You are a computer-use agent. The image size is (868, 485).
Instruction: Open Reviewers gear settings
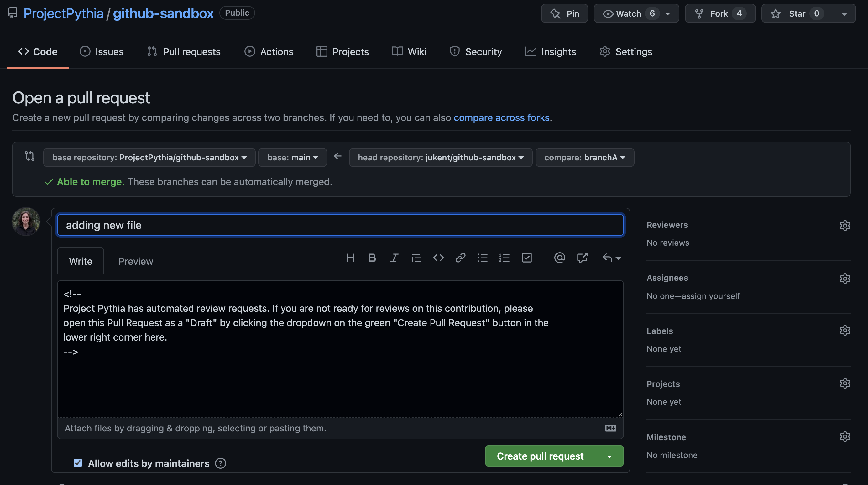(845, 225)
